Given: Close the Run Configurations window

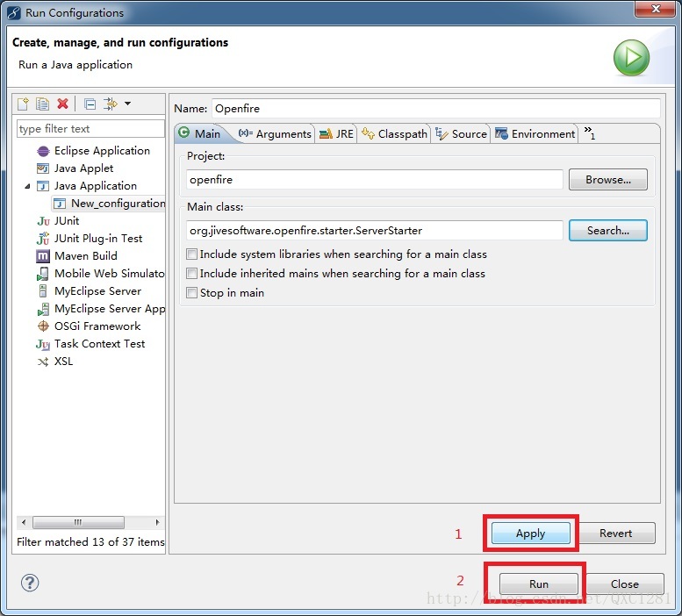Looking at the screenshot, I should pyautogui.click(x=656, y=9).
